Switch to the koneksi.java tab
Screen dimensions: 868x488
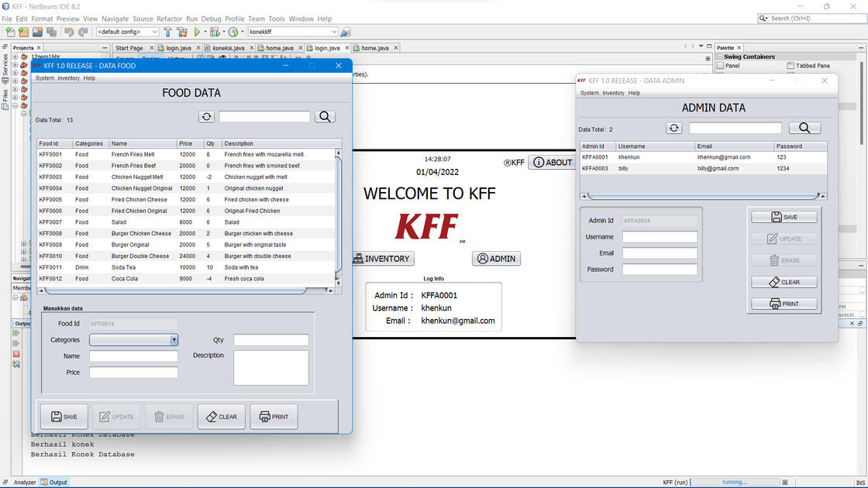(x=228, y=48)
